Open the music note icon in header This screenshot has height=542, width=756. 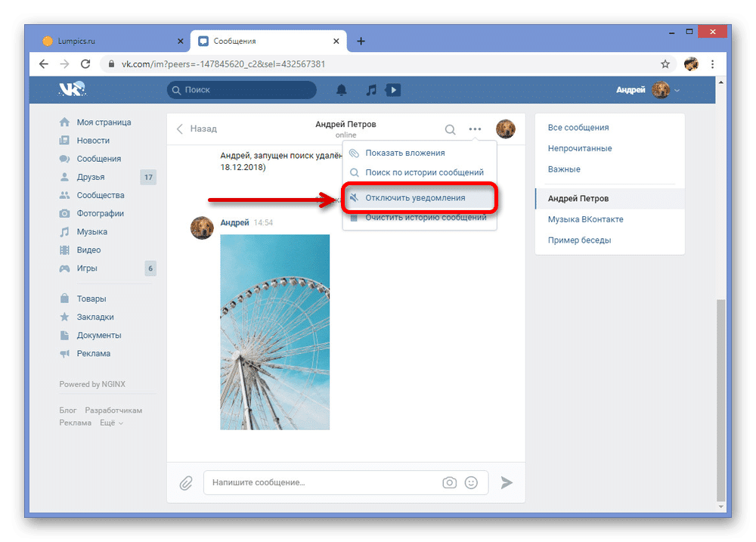coord(370,90)
